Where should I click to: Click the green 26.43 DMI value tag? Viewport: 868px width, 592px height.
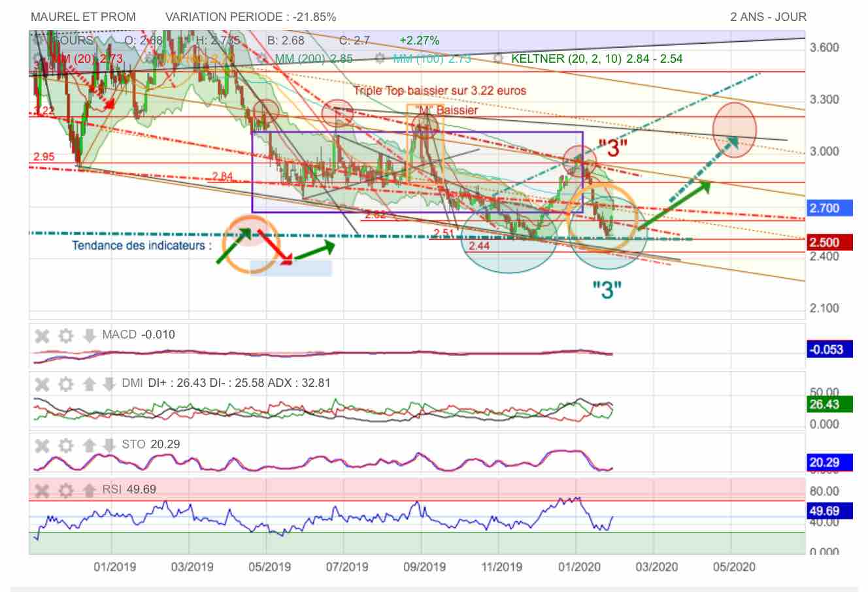coord(830,404)
